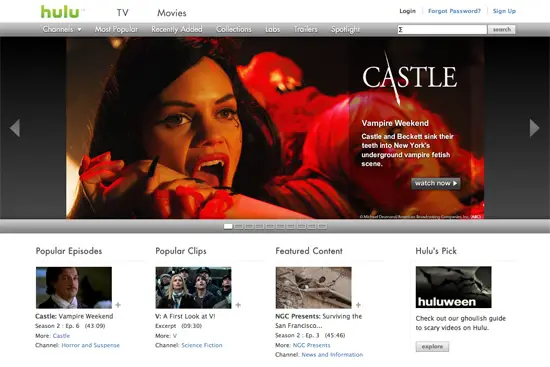This screenshot has width=550, height=367.
Task: Open the huluween thumbnail
Action: (454, 287)
